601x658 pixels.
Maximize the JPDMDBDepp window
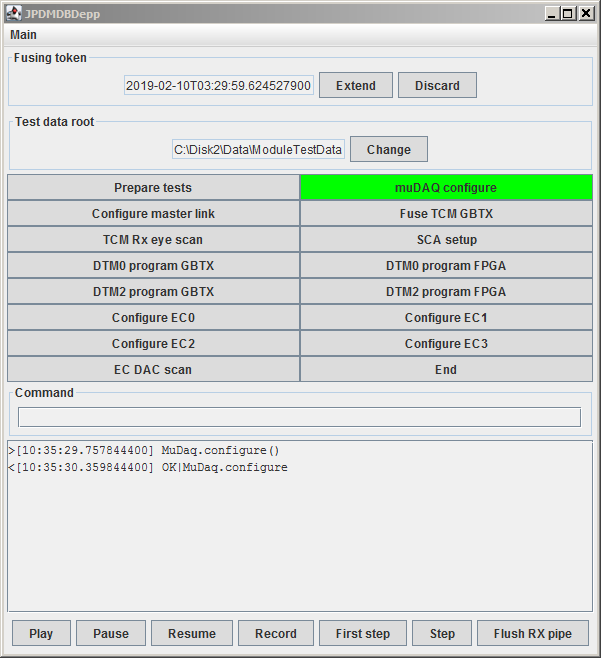(567, 14)
